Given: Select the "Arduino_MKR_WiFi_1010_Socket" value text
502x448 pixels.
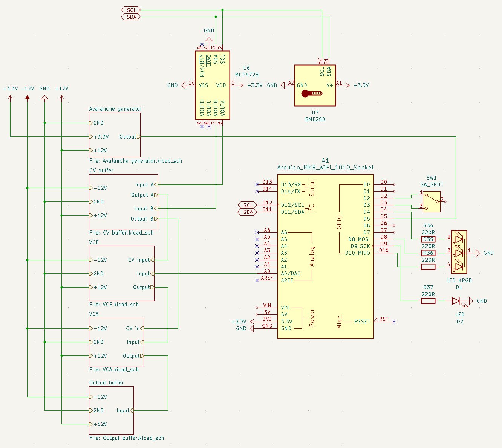Looking at the screenshot, I should click(x=325, y=167).
